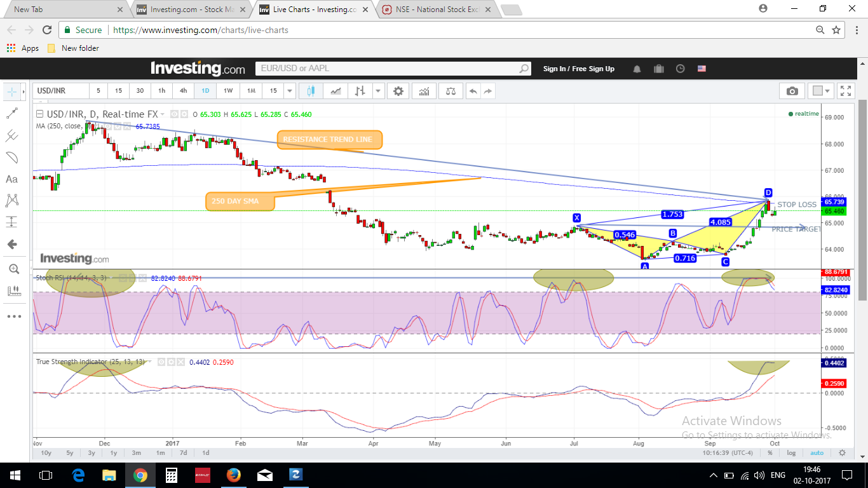Click Sign In / Free Sign Up
The width and height of the screenshot is (868, 488).
coord(579,69)
